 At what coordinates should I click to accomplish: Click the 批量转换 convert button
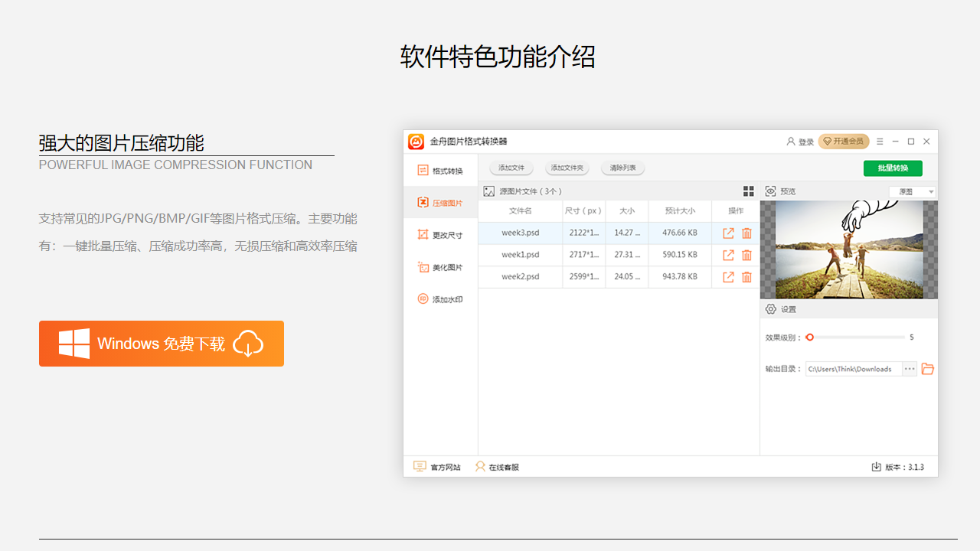pyautogui.click(x=893, y=168)
